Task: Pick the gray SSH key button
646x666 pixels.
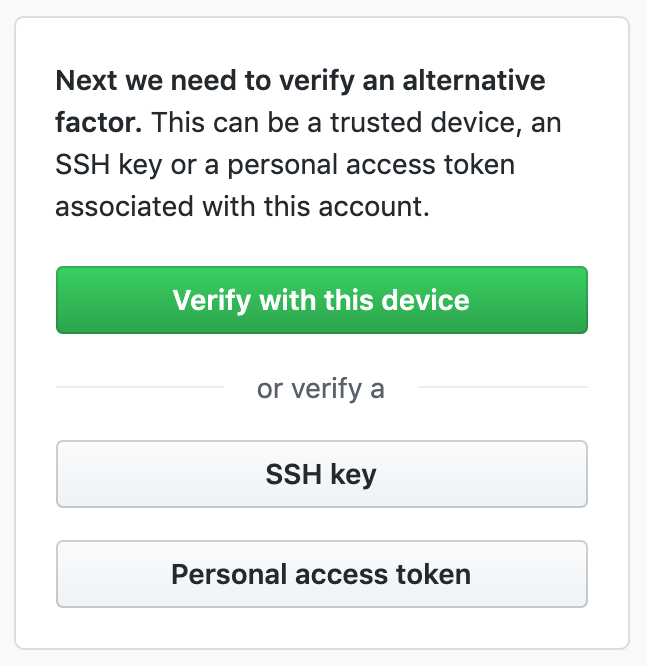Action: (321, 474)
